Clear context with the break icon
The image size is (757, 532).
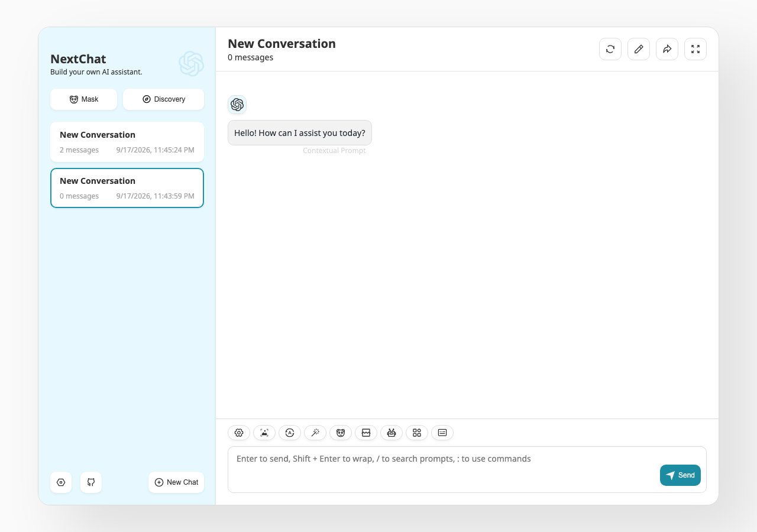[366, 433]
